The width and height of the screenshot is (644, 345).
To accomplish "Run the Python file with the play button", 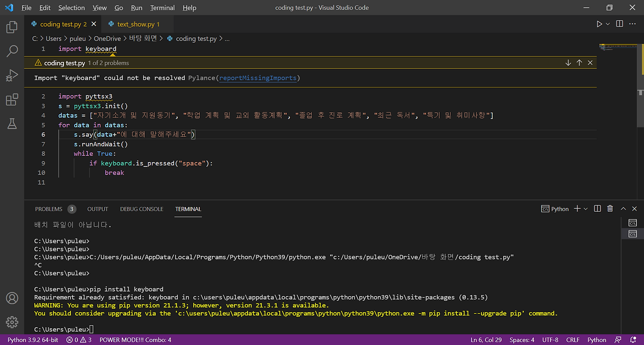I will pyautogui.click(x=599, y=23).
